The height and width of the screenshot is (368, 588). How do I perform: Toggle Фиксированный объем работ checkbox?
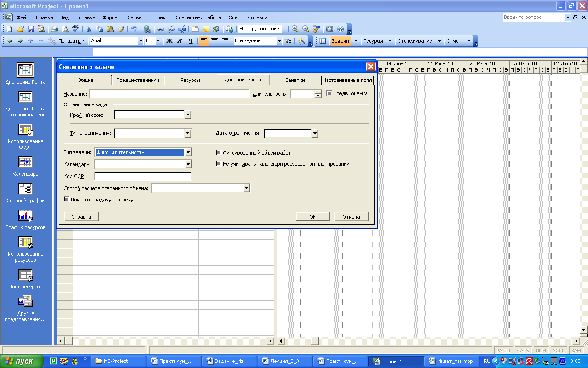tap(219, 153)
